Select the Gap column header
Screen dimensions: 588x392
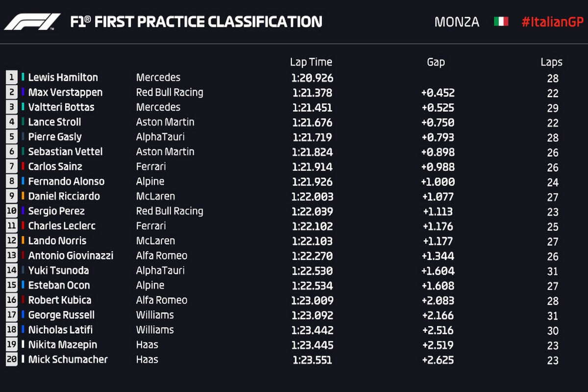tap(436, 62)
